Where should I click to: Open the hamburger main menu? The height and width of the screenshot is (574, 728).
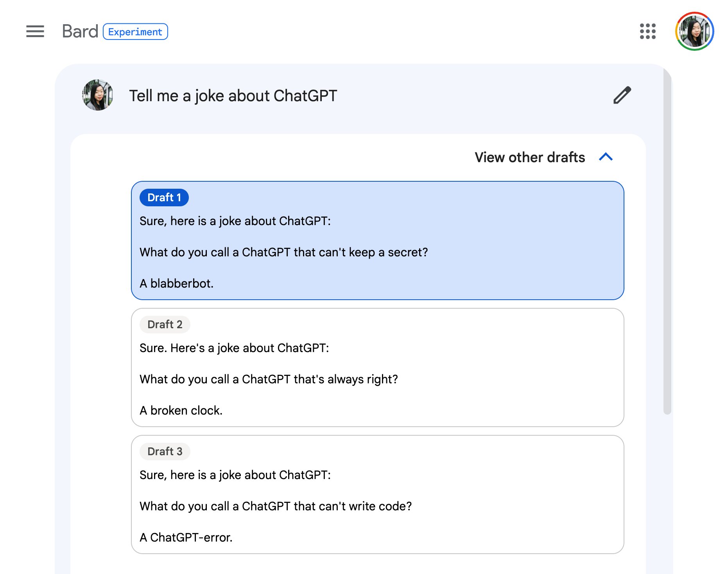click(35, 31)
